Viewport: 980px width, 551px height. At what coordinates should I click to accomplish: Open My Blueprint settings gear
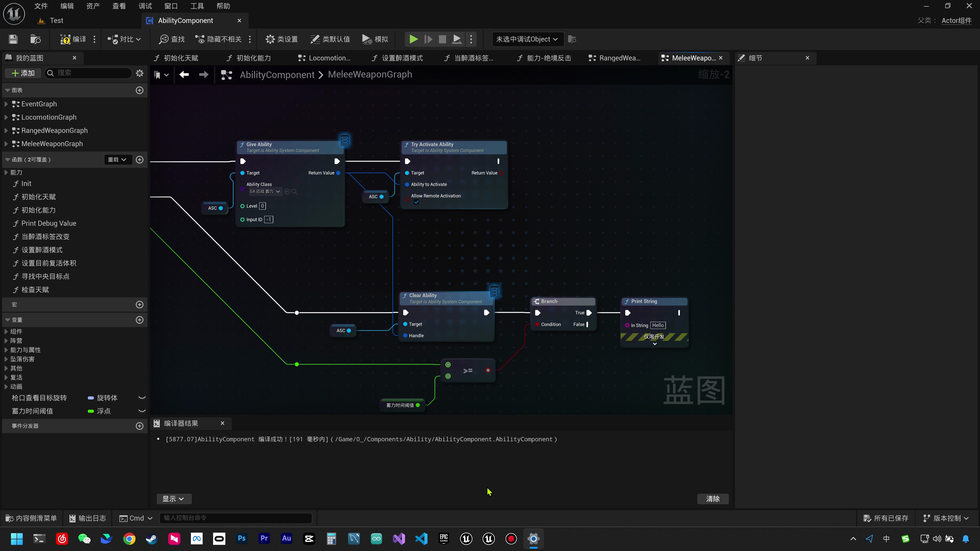[x=140, y=73]
